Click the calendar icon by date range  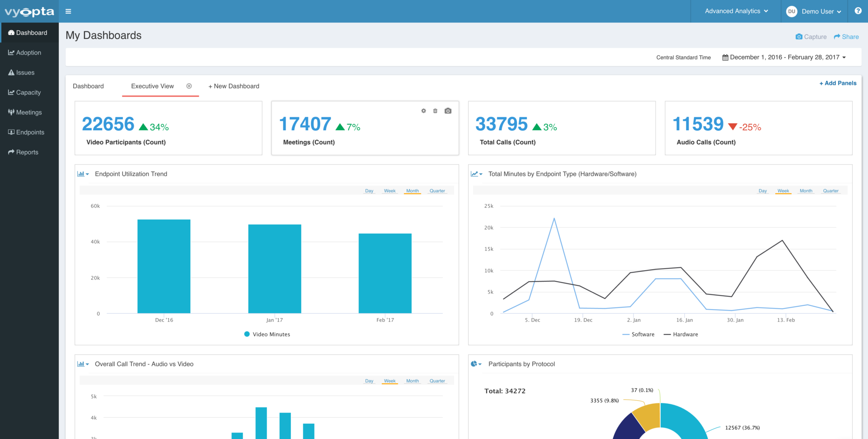pos(725,57)
